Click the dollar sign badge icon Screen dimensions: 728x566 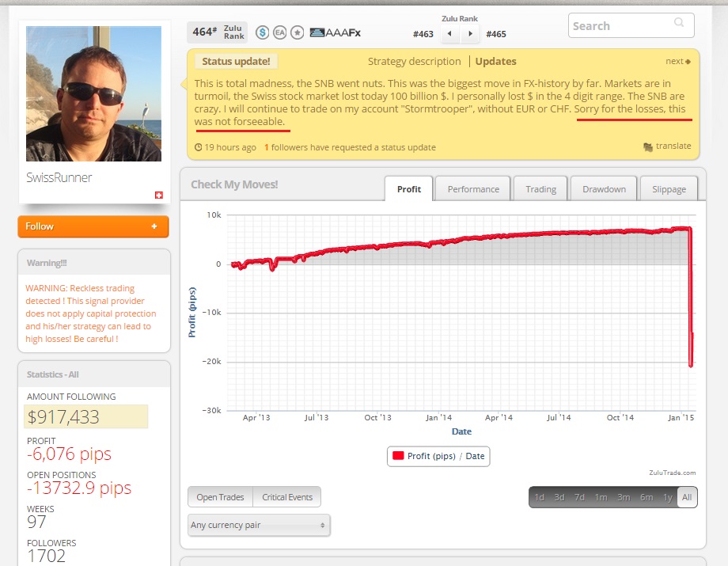point(262,32)
